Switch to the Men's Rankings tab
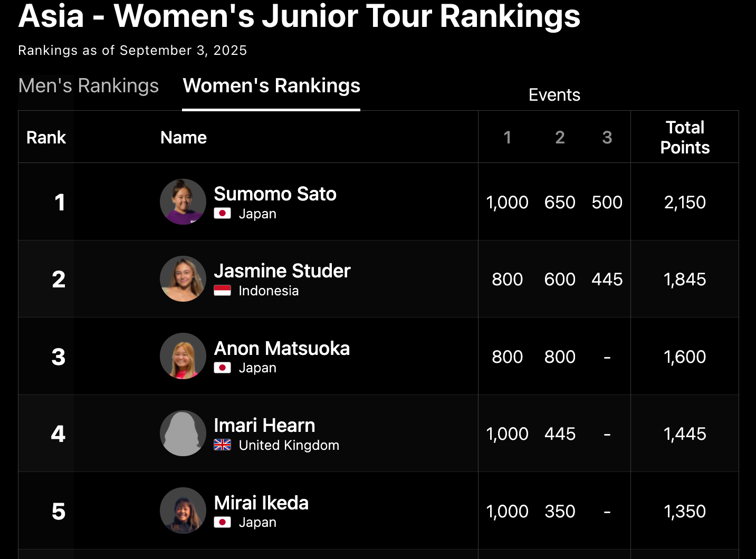 click(x=88, y=86)
